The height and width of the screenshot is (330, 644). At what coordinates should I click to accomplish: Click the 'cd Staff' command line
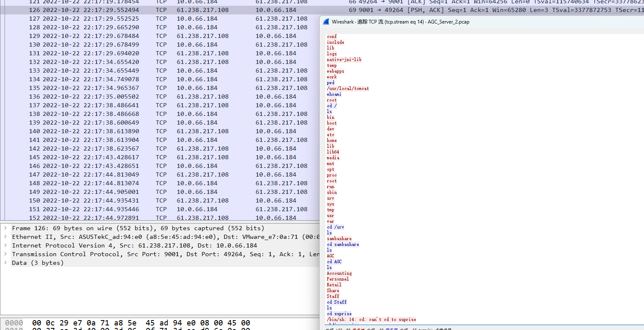[337, 302]
